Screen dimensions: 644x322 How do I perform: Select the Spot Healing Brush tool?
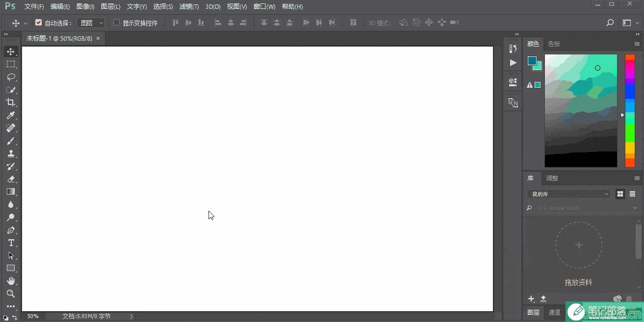coord(11,128)
